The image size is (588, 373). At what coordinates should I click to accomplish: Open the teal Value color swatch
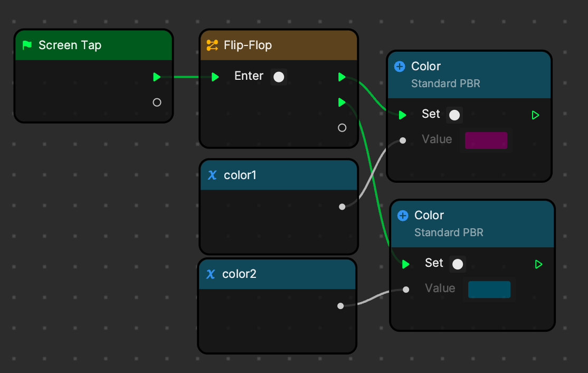[489, 290]
